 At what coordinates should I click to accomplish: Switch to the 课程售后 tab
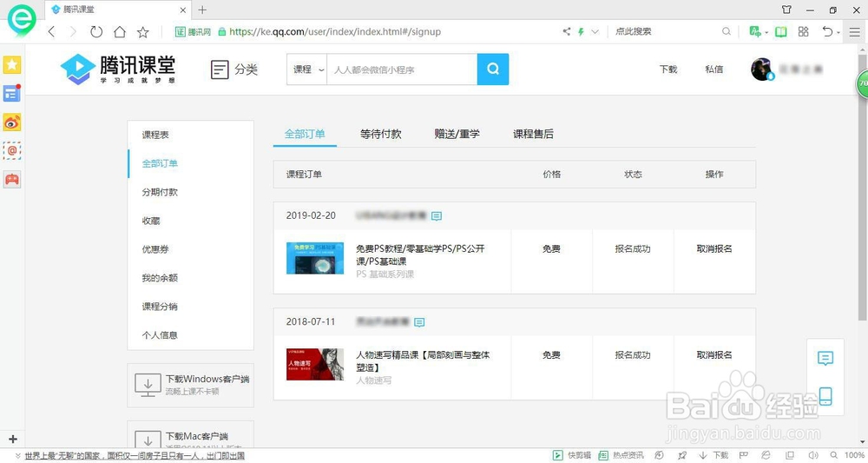(x=533, y=134)
